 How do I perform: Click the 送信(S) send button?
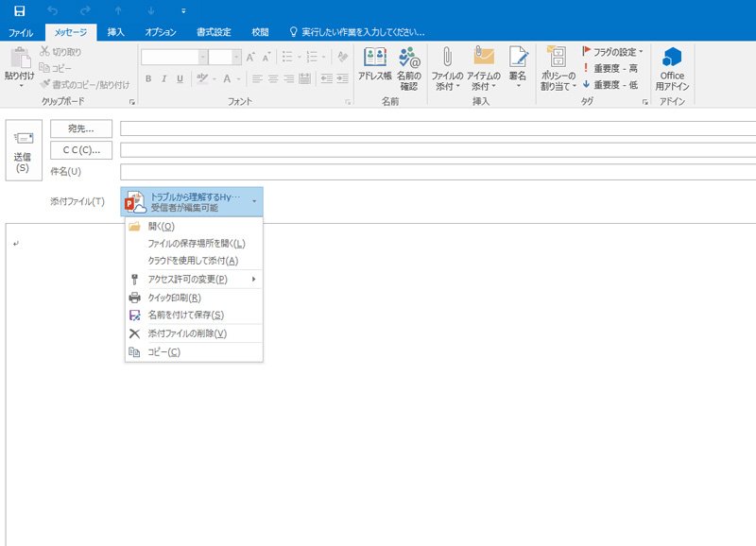pyautogui.click(x=23, y=150)
